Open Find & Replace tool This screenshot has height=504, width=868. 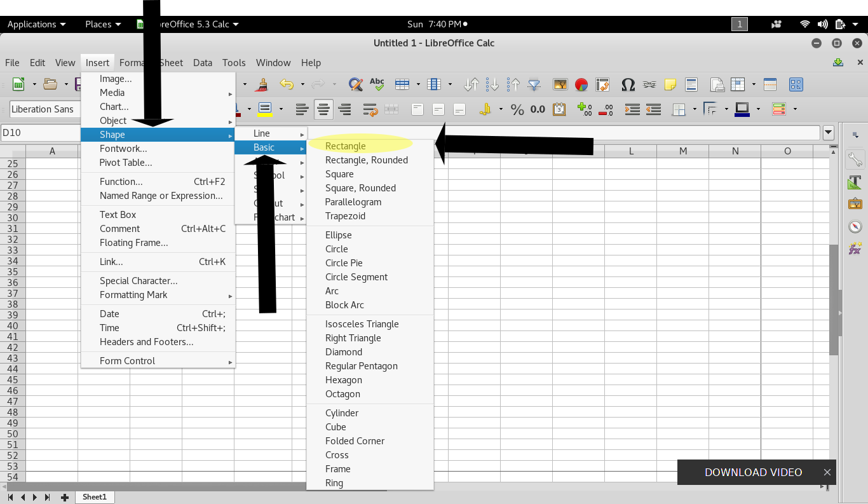point(356,84)
